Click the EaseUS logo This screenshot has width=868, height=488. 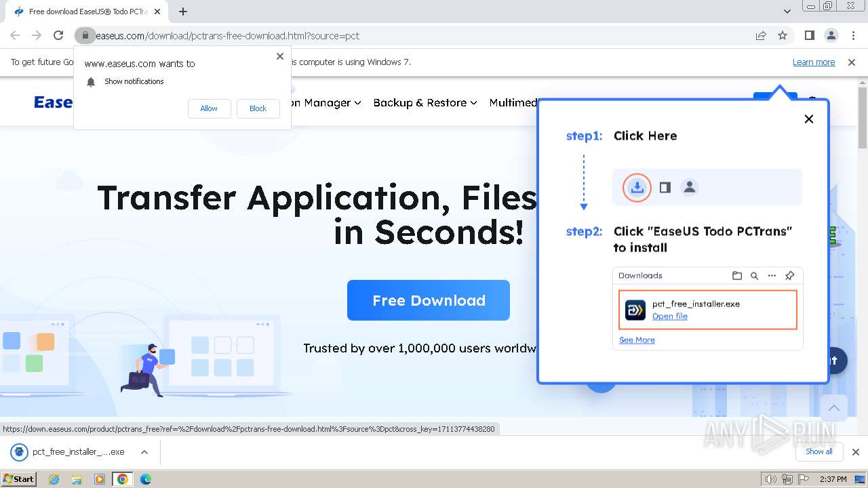coord(53,102)
